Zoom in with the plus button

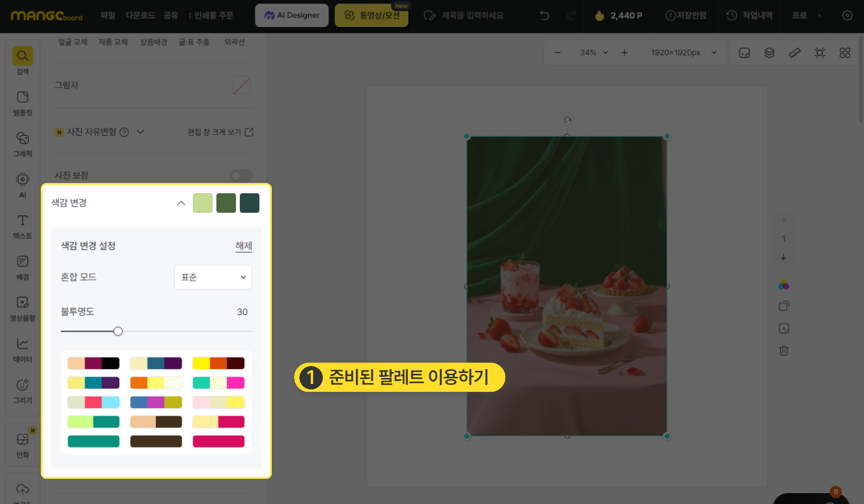(624, 53)
